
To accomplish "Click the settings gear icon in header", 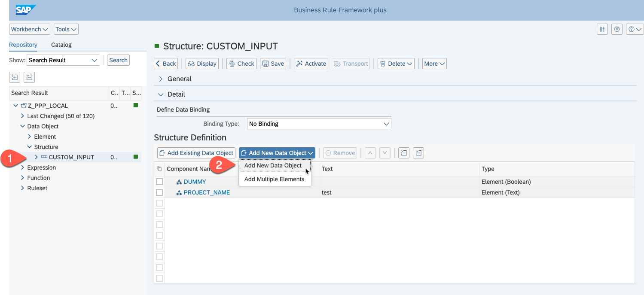I will coord(617,29).
